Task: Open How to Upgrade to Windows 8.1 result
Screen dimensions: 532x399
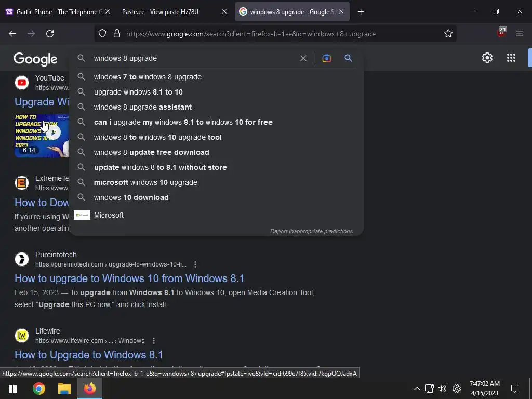Action: coord(88,355)
